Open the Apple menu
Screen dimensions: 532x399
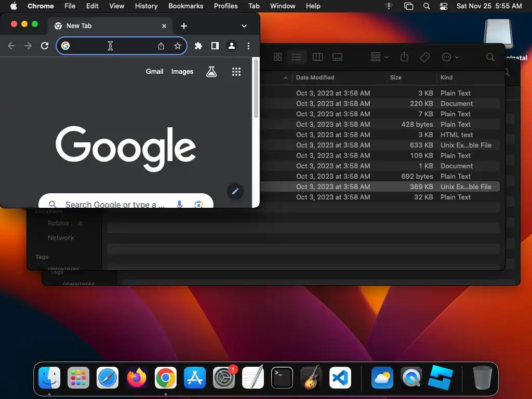[14, 6]
